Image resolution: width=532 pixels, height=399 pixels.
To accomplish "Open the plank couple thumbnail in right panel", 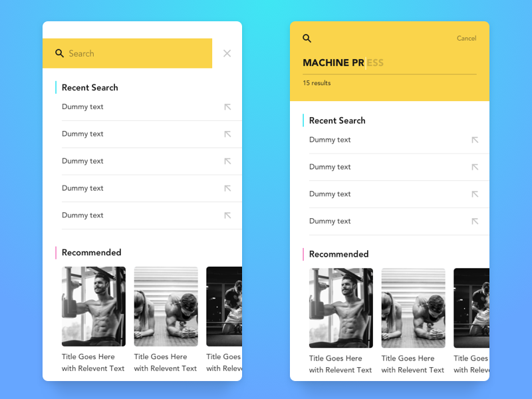I will tap(413, 308).
